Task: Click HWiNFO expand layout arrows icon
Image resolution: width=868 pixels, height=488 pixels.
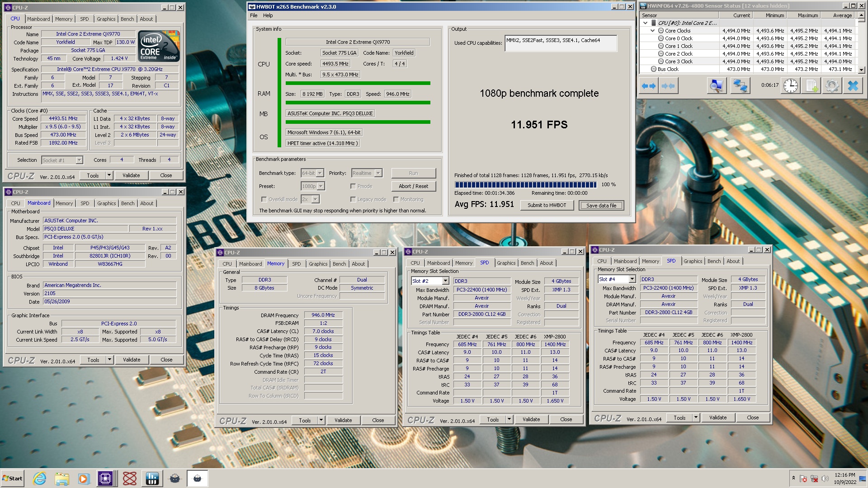Action: click(649, 86)
